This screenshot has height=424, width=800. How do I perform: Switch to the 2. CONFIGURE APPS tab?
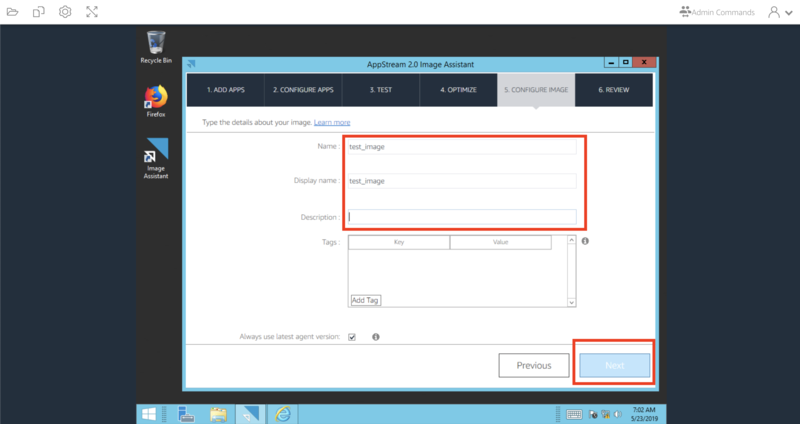tap(303, 90)
